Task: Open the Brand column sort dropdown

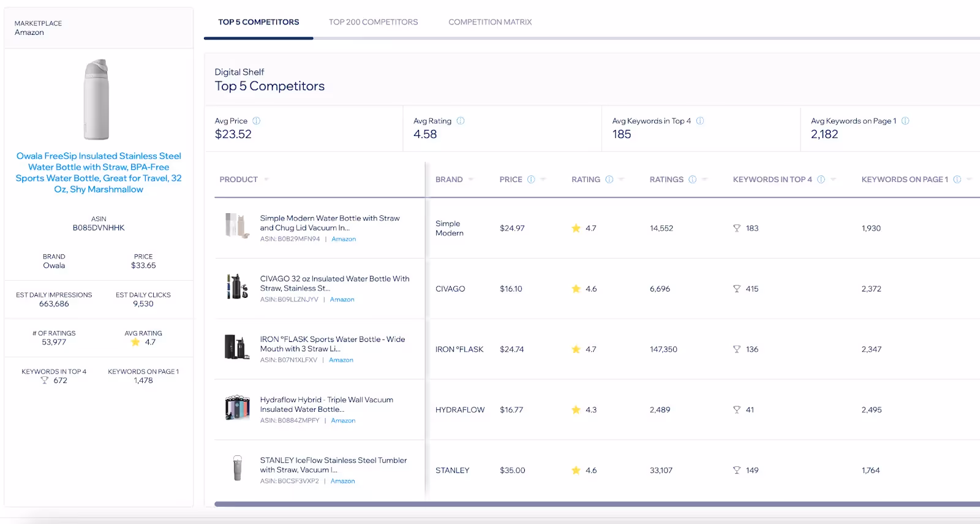Action: 471,180
